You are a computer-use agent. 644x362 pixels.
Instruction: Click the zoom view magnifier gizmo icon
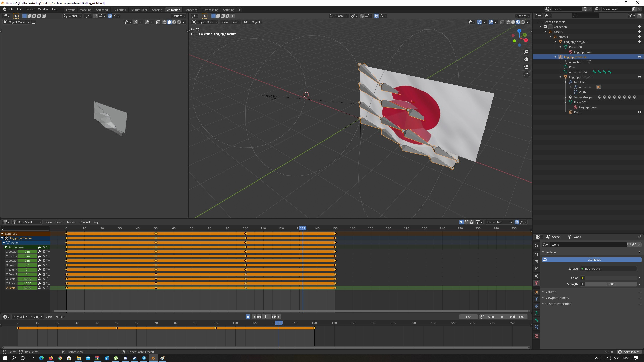tap(526, 52)
